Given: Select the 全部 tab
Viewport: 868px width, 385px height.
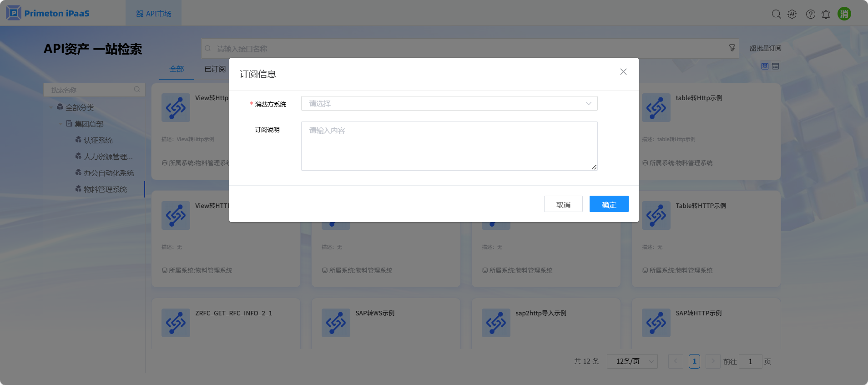Looking at the screenshot, I should 177,69.
